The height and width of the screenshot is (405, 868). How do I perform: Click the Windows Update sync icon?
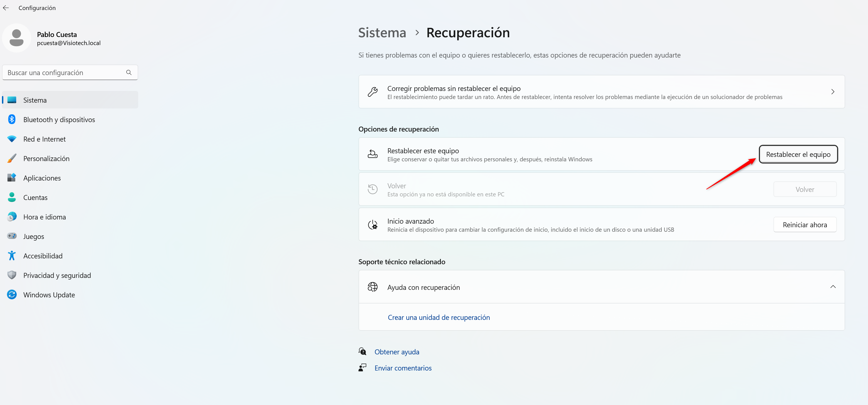[x=12, y=295]
